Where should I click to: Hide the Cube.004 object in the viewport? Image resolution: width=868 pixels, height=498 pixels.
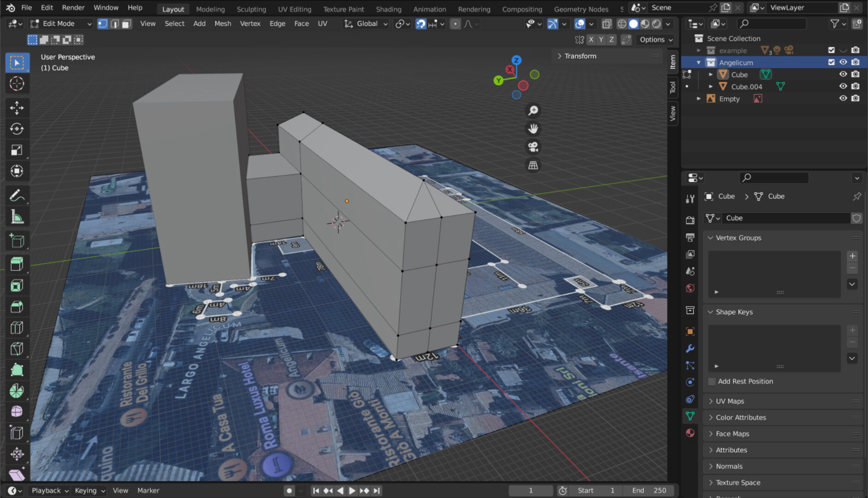click(843, 86)
